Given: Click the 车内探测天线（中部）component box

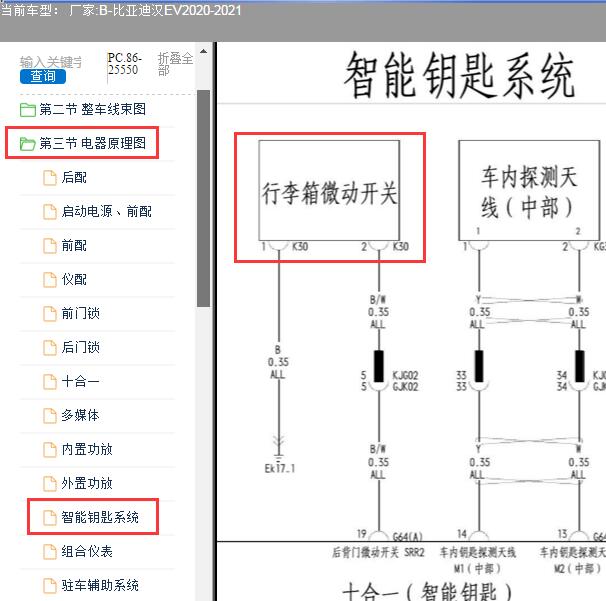Looking at the screenshot, I should click(529, 190).
